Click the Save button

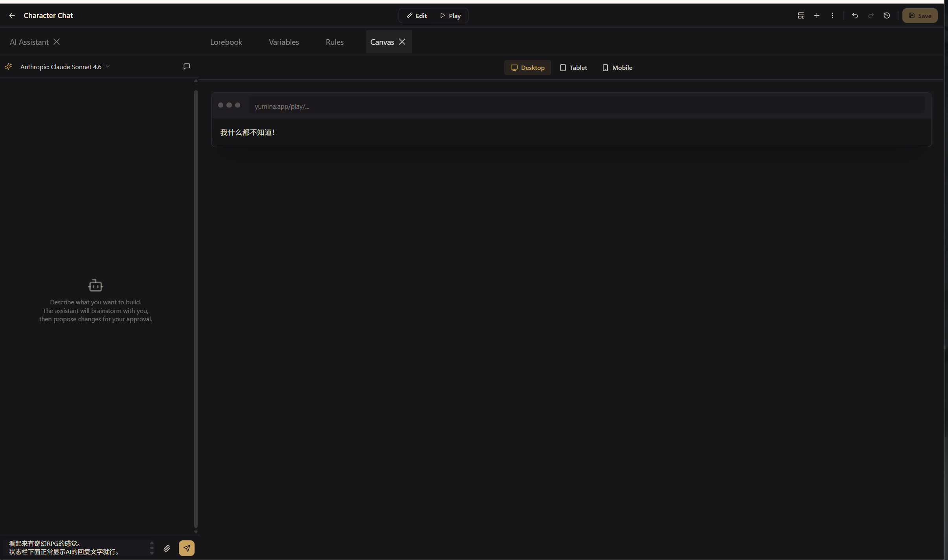(x=920, y=15)
